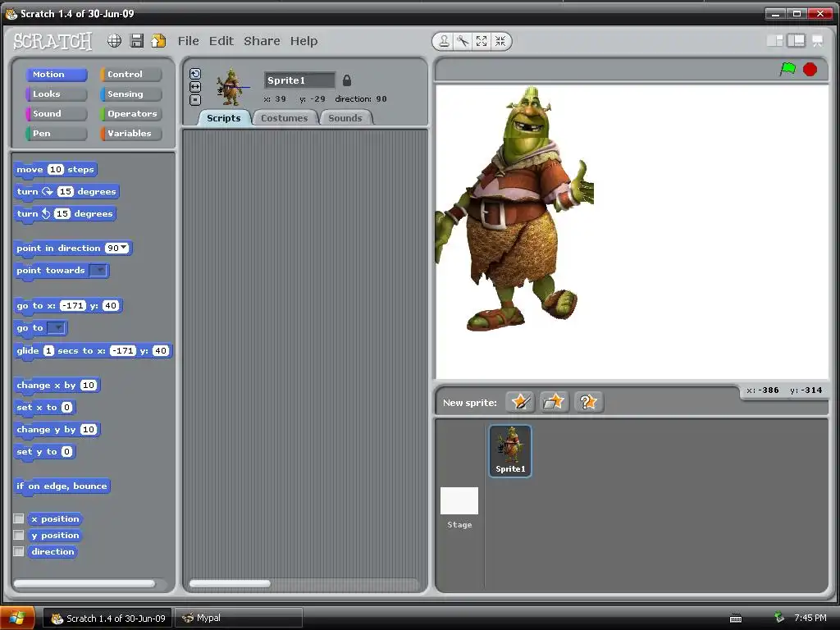Select the Operators block category
The height and width of the screenshot is (630, 840).
point(130,113)
